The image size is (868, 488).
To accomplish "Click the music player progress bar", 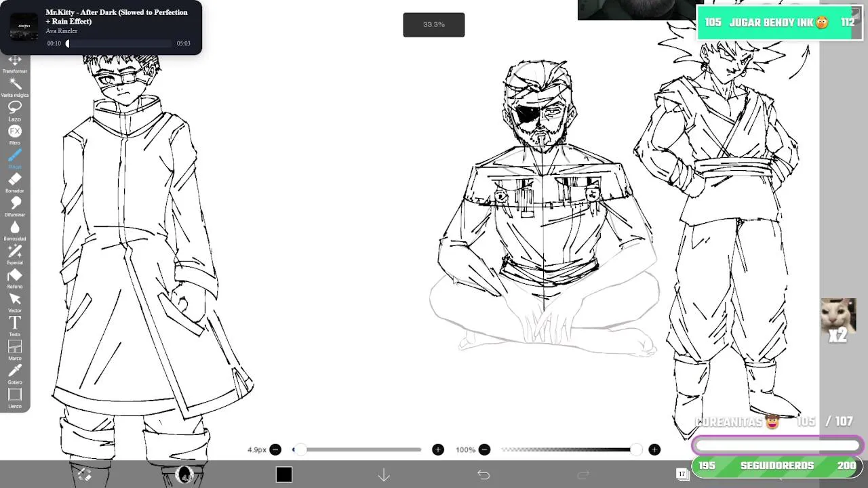I will (119, 43).
